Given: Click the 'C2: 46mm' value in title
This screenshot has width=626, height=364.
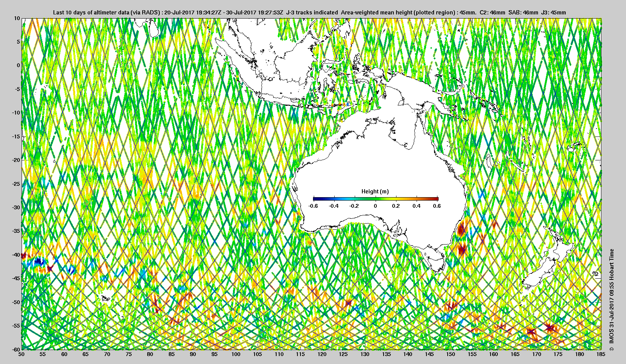Looking at the screenshot, I should click(x=492, y=13).
